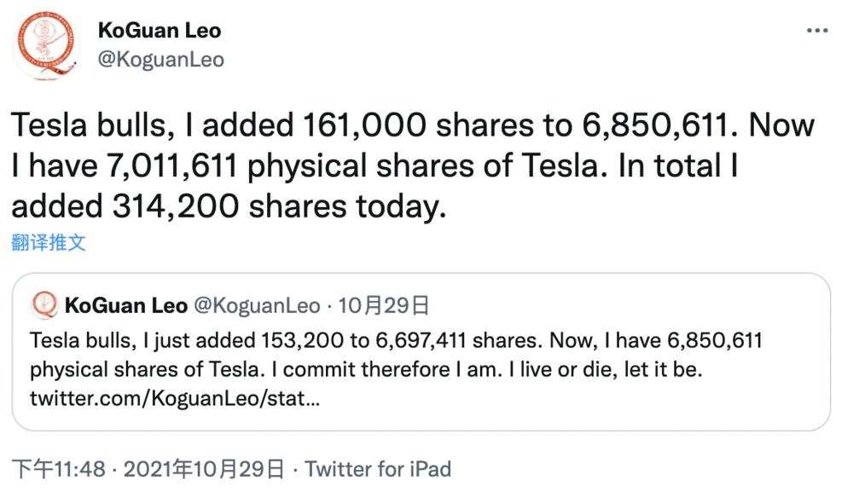Viewport: 853px width, 504px height.
Task: Open the Twitter for iPad source link
Action: click(x=378, y=469)
